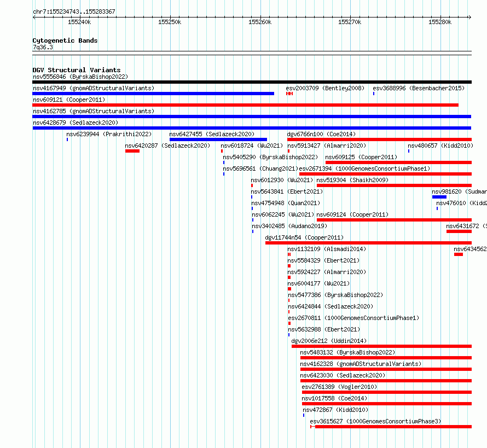Open nsv4162328 (gnomADStructuralVariants) label
487x448 pixels.
click(361, 364)
